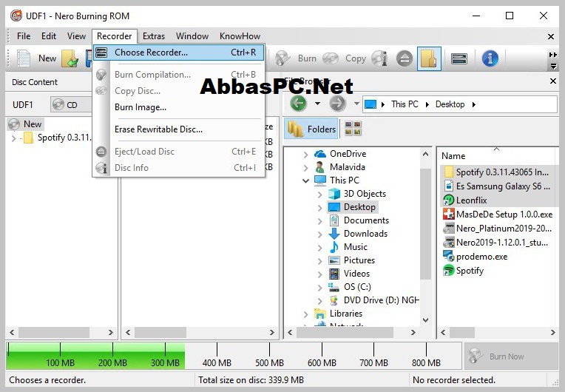Select Erase Rewritable Disc... menu entry
This screenshot has width=565, height=392.
(179, 129)
